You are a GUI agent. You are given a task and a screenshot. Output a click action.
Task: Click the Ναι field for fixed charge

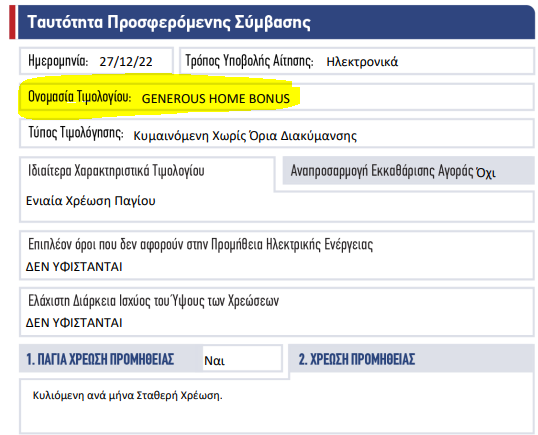242,359
